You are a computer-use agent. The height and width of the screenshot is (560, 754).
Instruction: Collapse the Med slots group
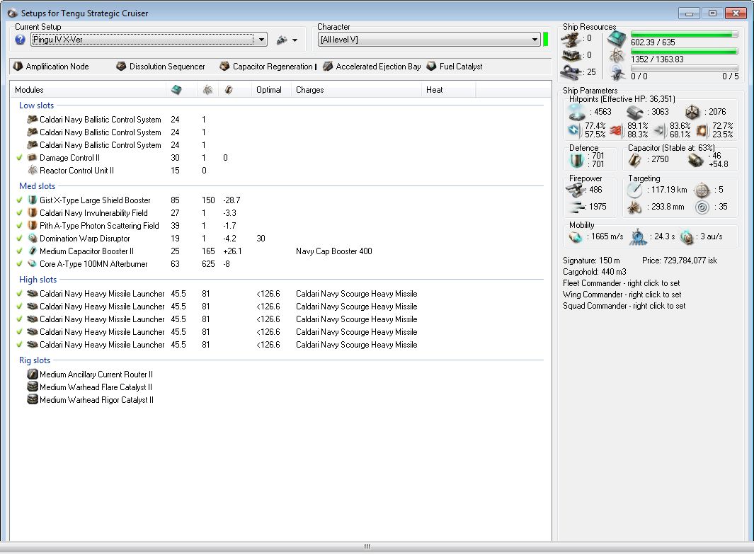point(37,186)
